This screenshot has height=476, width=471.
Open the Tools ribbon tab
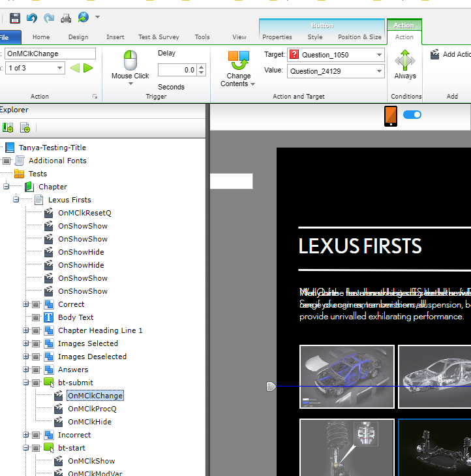(202, 37)
